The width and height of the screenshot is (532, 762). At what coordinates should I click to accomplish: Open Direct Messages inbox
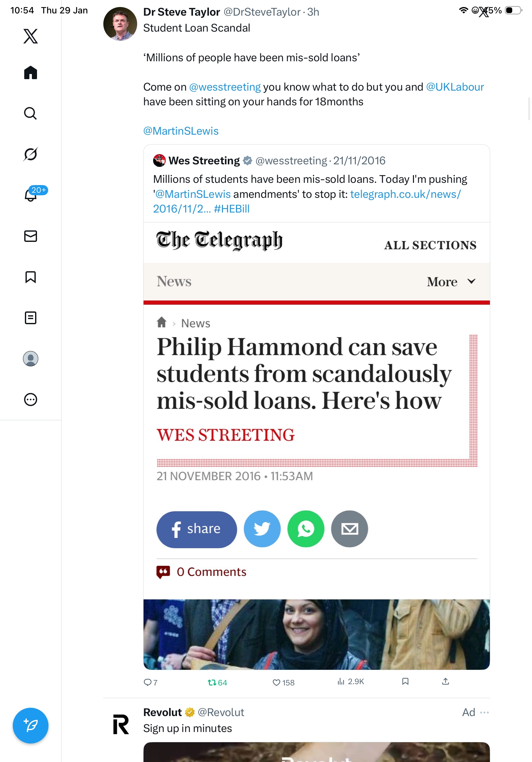point(31,236)
